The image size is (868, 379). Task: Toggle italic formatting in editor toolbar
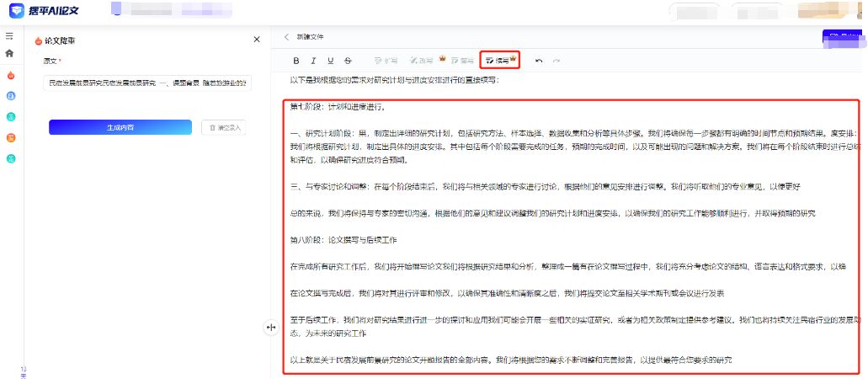(313, 61)
